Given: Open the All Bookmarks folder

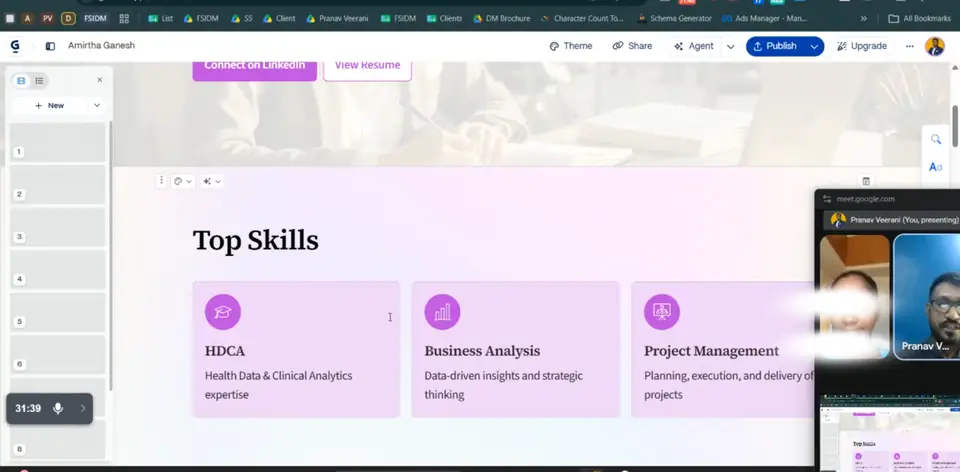Looking at the screenshot, I should click(920, 18).
